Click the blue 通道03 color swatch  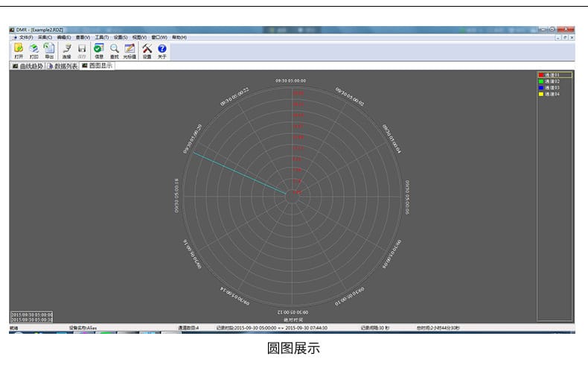(541, 88)
